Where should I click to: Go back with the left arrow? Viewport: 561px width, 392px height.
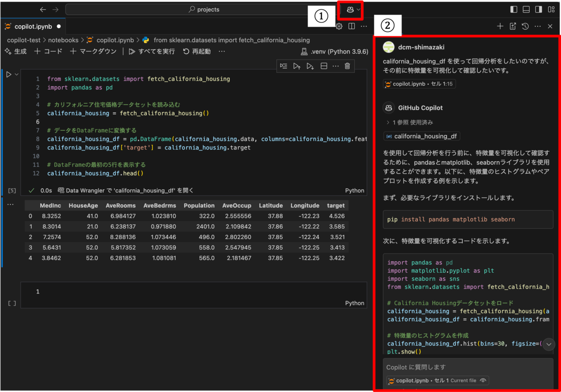point(43,9)
